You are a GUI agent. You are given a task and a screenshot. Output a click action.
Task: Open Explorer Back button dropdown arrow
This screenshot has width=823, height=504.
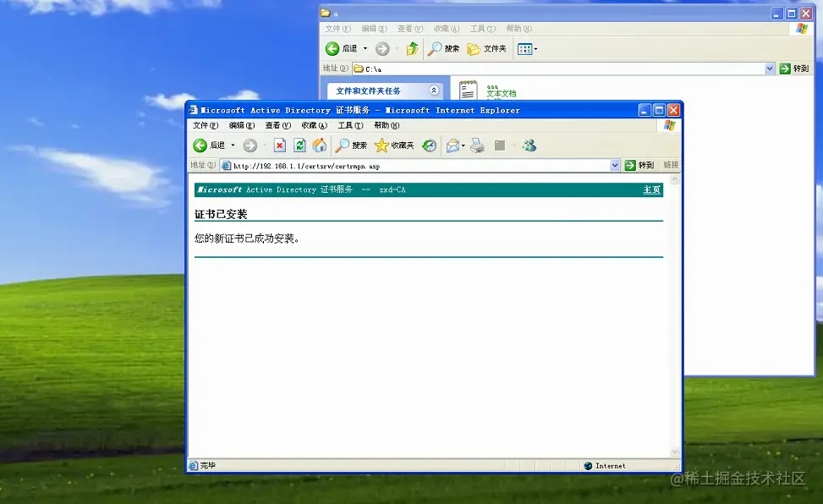tap(365, 49)
